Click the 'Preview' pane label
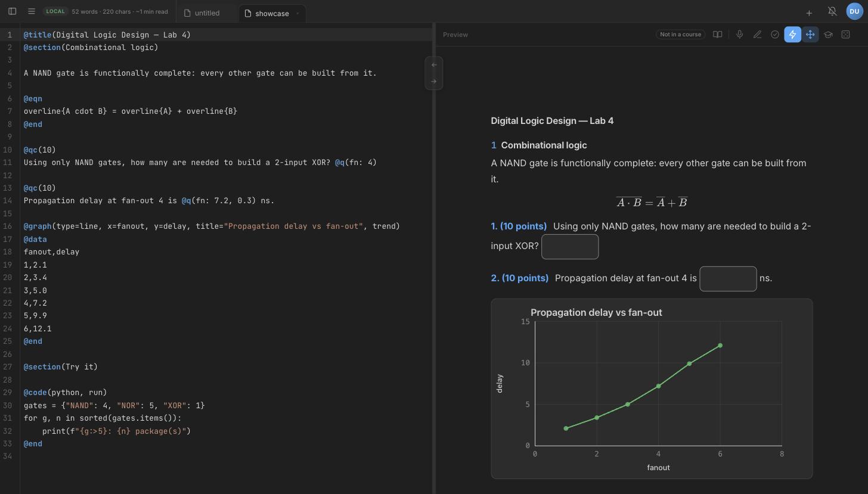The image size is (868, 494). click(x=455, y=35)
